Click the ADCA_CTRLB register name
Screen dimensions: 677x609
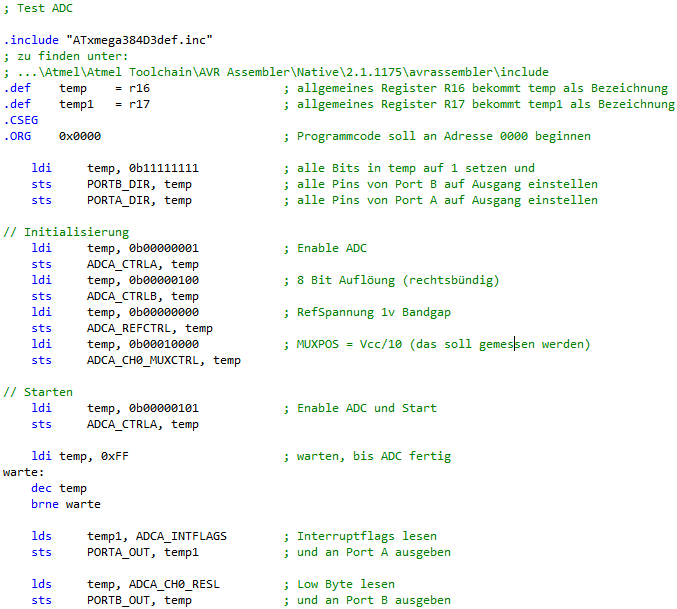click(121, 296)
